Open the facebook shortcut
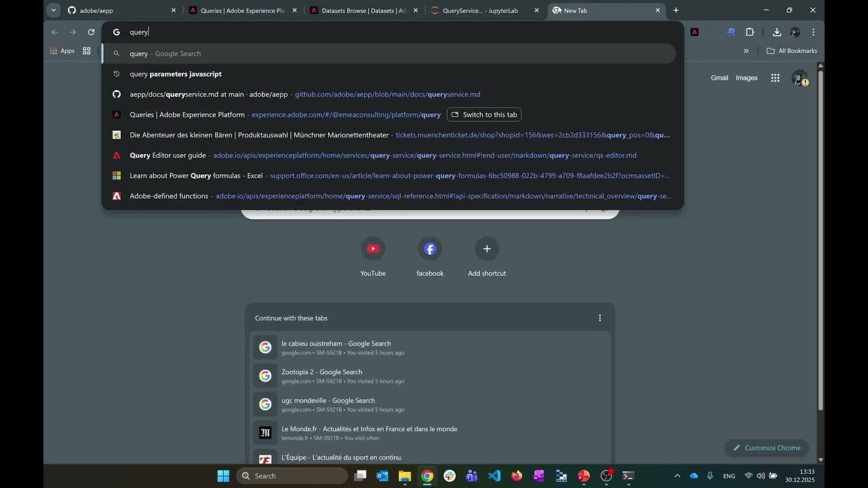This screenshot has height=488, width=868. click(x=430, y=258)
